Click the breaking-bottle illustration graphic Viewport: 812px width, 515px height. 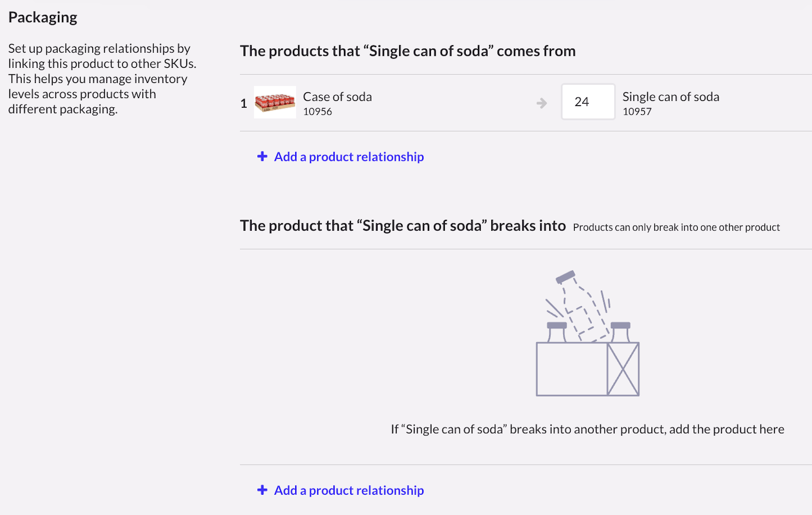[x=587, y=333]
